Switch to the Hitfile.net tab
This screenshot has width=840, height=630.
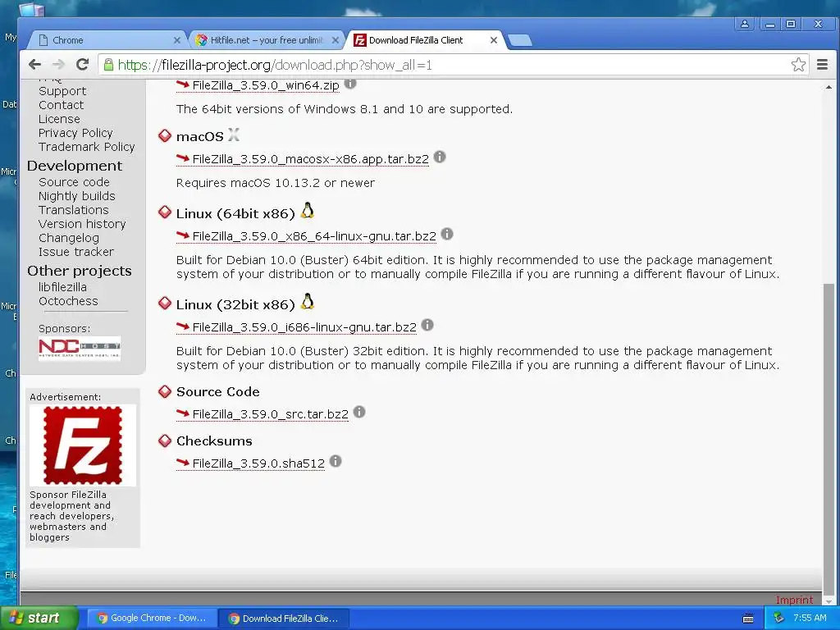265,40
